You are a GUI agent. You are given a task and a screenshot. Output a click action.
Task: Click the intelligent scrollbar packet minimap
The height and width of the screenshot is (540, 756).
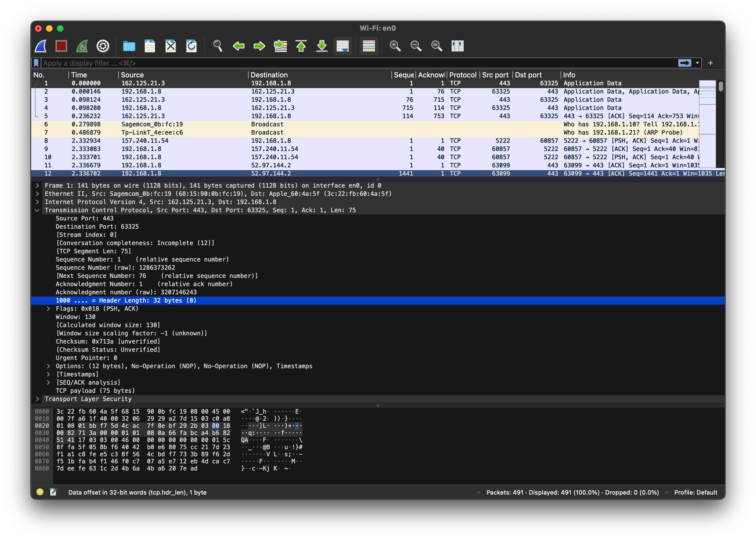[708, 124]
